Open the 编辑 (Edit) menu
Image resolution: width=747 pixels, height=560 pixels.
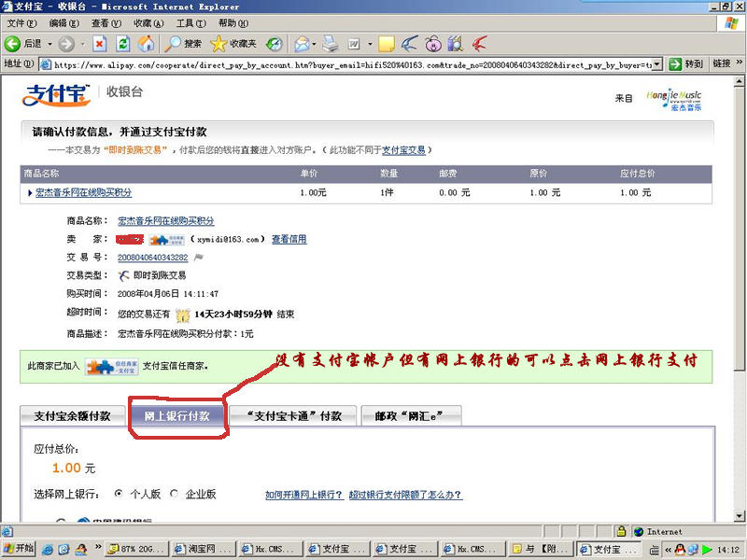(x=64, y=23)
